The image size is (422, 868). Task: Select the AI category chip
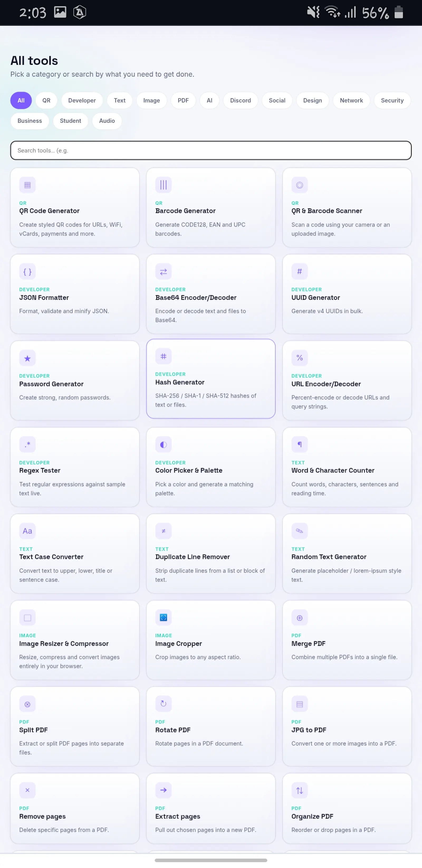209,100
